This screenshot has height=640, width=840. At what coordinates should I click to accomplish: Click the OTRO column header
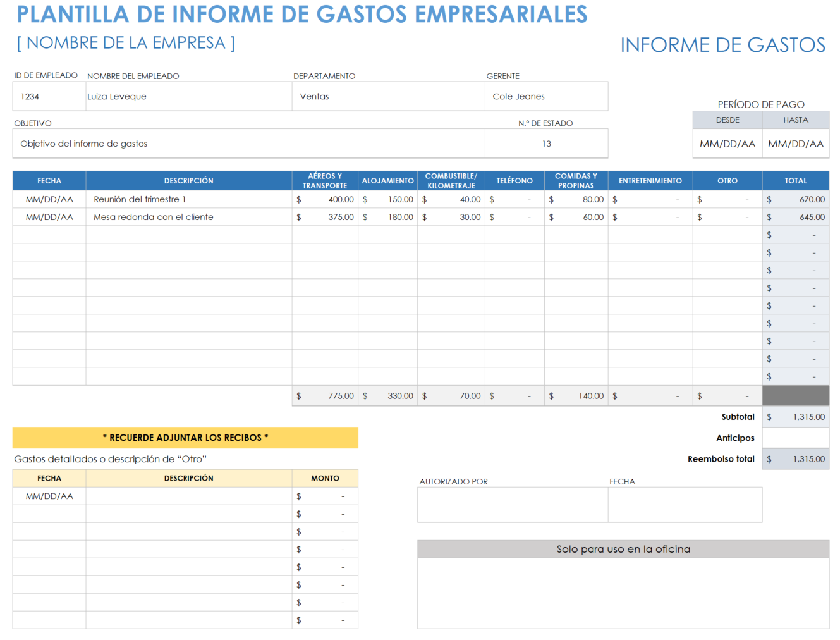pos(727,181)
